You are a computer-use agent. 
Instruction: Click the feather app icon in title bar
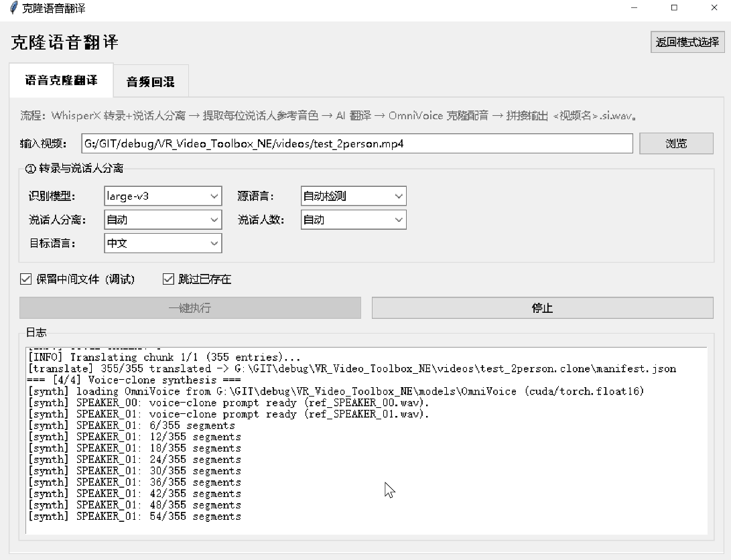(13, 8)
